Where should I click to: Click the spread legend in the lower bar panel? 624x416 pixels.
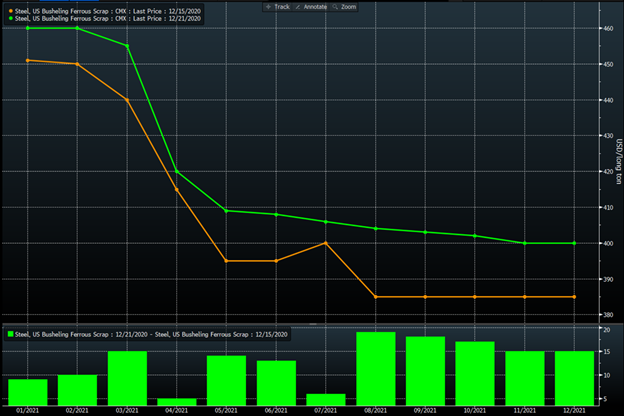150,334
